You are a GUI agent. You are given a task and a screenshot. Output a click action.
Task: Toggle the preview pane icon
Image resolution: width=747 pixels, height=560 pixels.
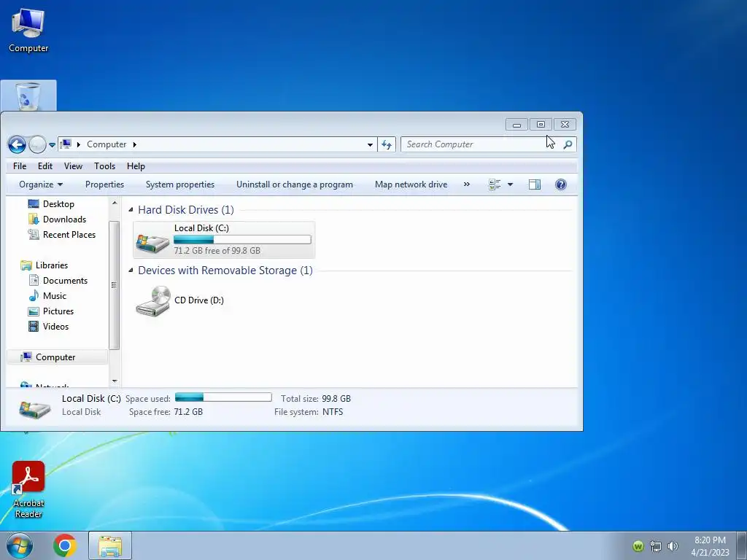(535, 184)
